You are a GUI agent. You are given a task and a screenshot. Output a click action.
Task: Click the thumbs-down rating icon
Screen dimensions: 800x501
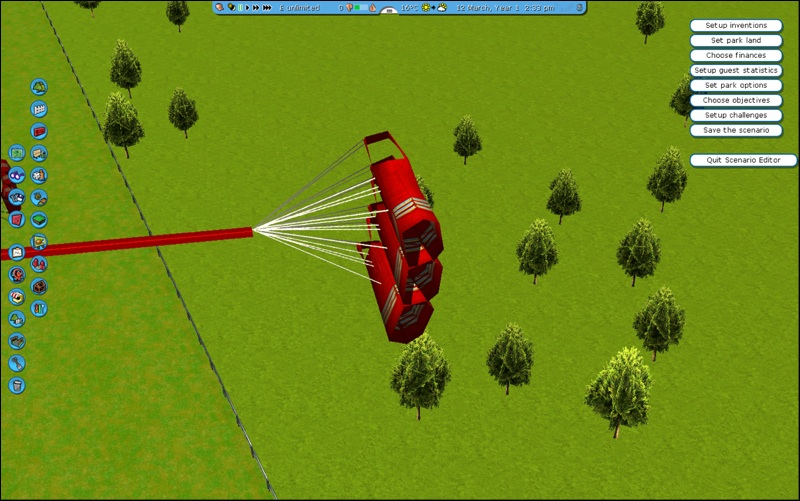point(349,8)
